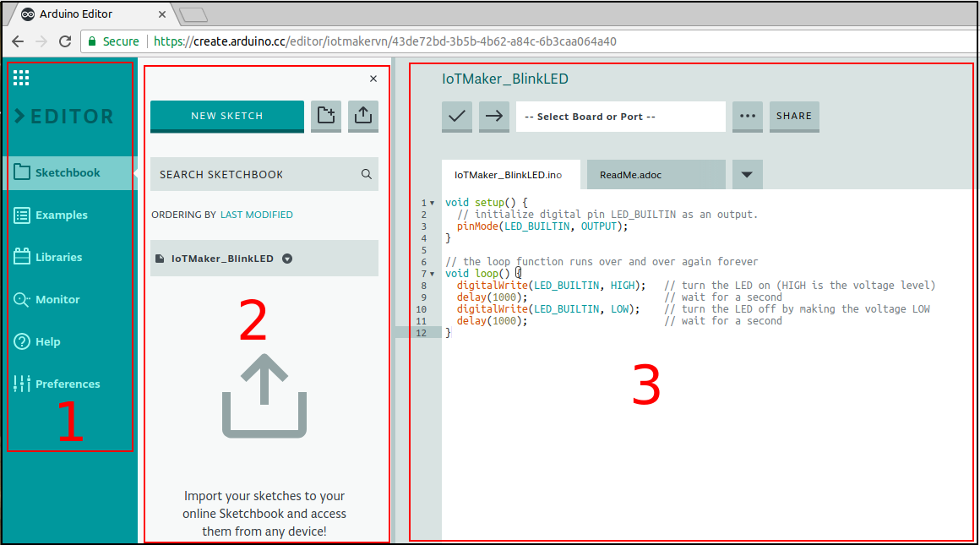Open the Libraries section
Image resolution: width=980 pixels, height=545 pixels.
click(x=59, y=257)
